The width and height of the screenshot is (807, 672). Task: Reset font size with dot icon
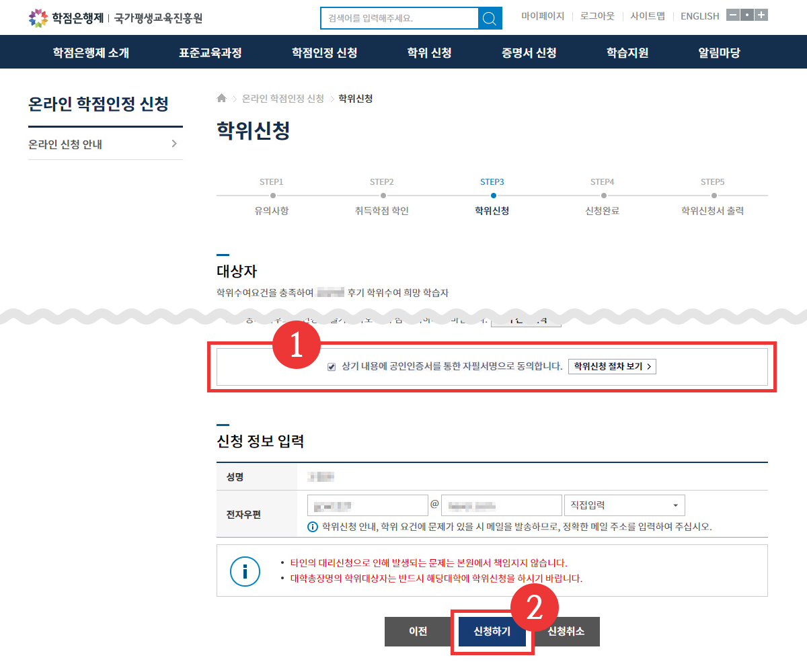point(746,15)
